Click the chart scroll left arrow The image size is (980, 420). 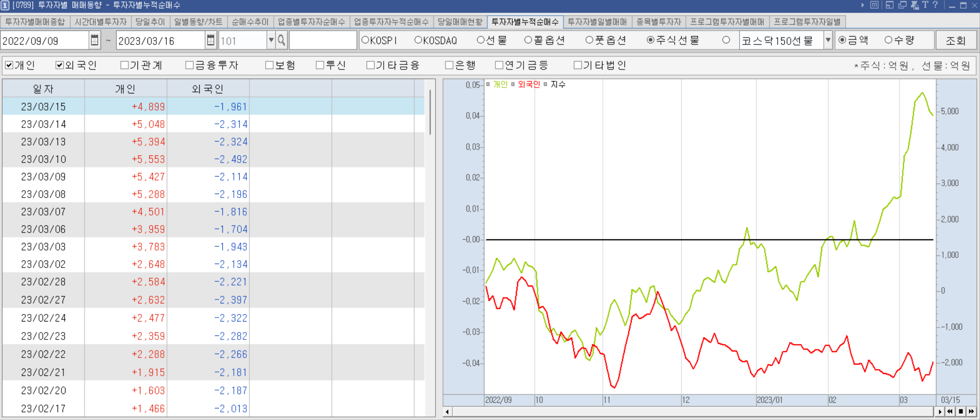click(448, 411)
